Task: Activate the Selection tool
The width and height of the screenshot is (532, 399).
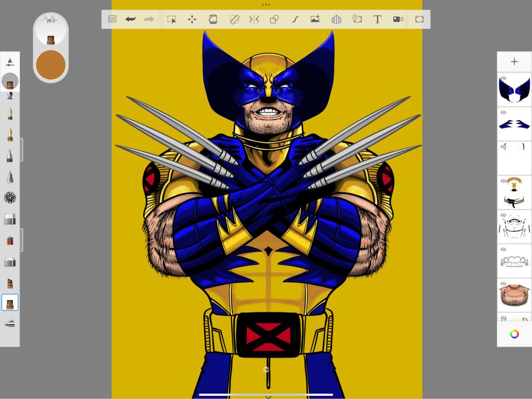Action: [172, 19]
